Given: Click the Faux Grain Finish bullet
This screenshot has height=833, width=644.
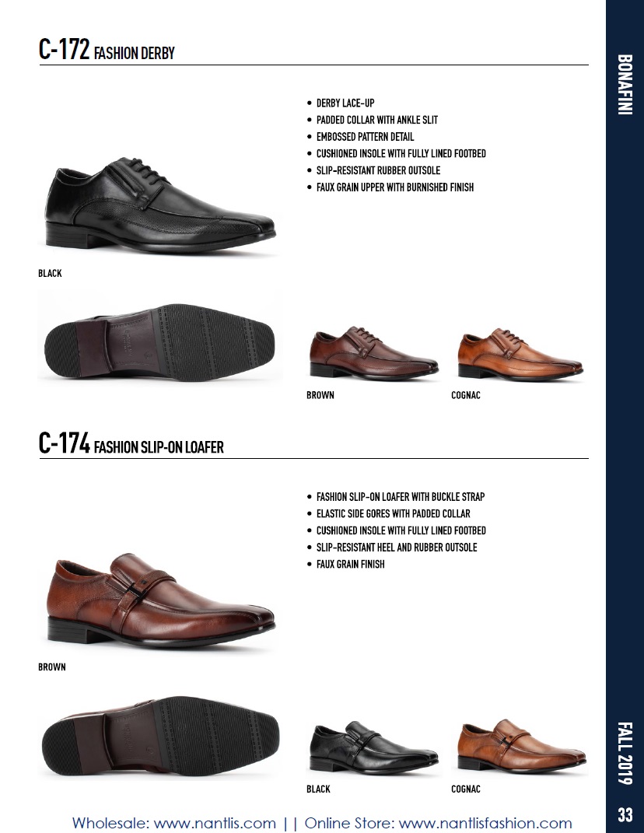Looking at the screenshot, I should point(350,564).
